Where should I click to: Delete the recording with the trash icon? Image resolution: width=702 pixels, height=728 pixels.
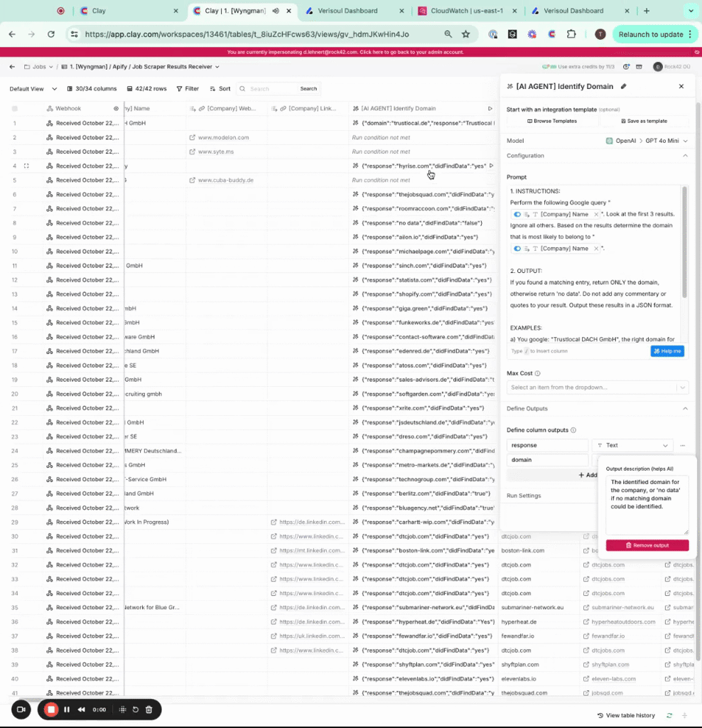pyautogui.click(x=148, y=710)
